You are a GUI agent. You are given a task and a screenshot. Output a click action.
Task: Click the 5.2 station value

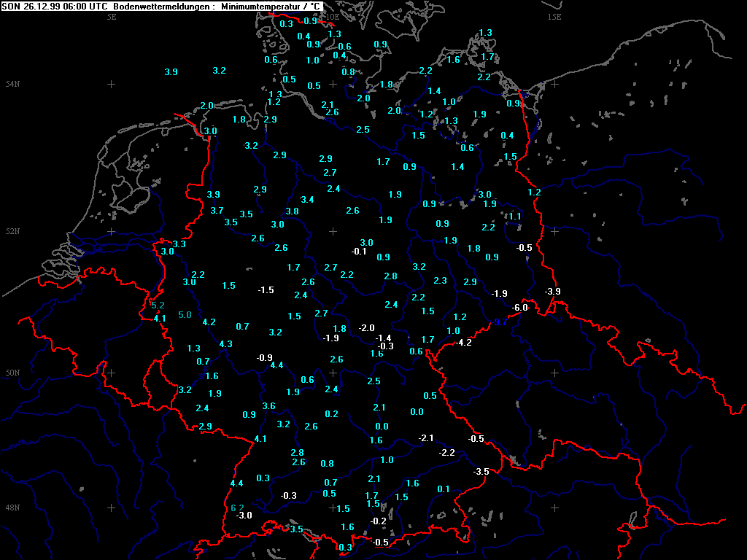pos(158,305)
